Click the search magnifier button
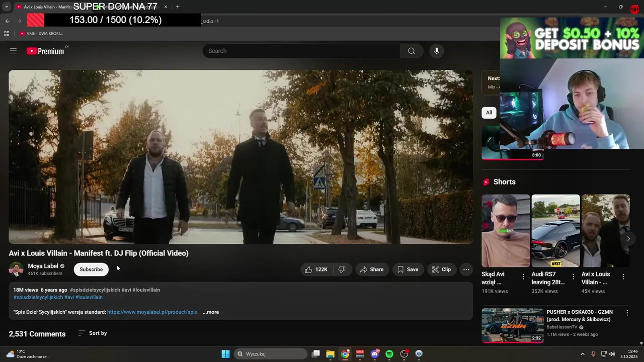Image resolution: width=644 pixels, height=362 pixels. (412, 51)
